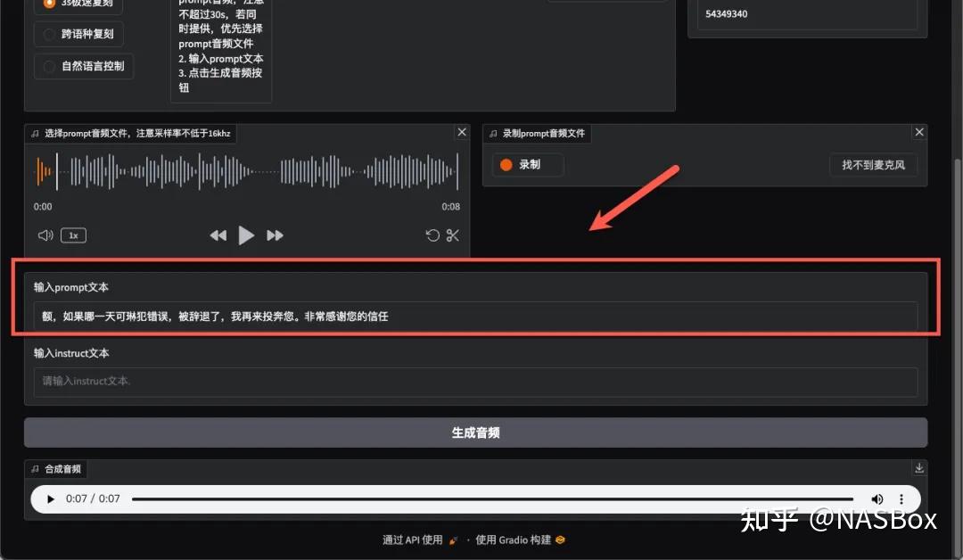Download the synthesized audio file
Viewport: 963px width, 560px height.
919,468
